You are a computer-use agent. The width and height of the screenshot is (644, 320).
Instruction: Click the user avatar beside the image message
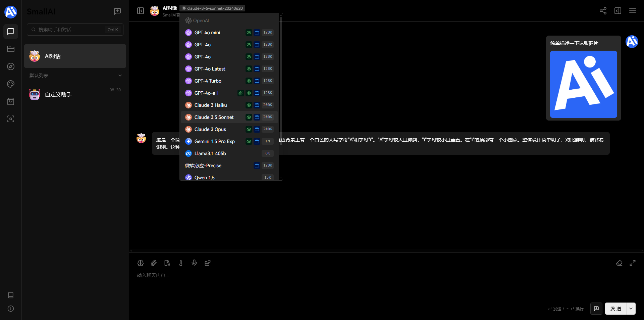pyautogui.click(x=632, y=42)
